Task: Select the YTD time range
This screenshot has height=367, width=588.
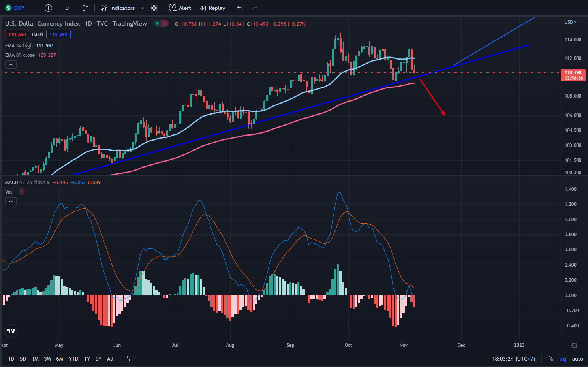Action: (x=73, y=359)
